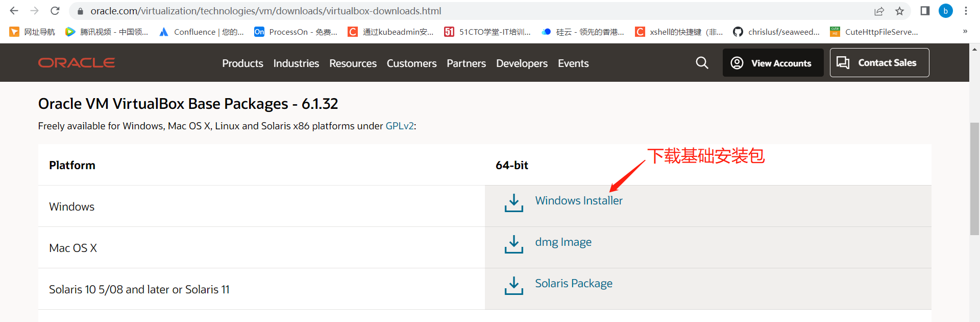The height and width of the screenshot is (322, 980).
Task: Open the Products menu in Oracle navigation
Action: click(242, 63)
